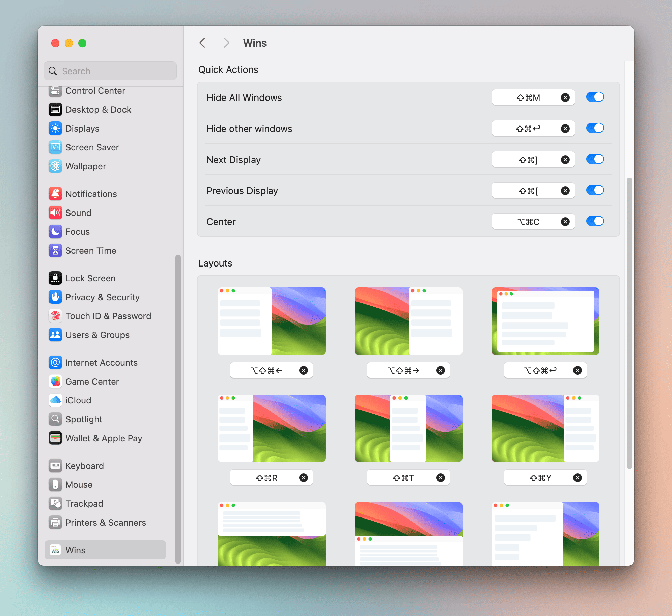
Task: Open Game Center settings
Action: click(x=92, y=382)
